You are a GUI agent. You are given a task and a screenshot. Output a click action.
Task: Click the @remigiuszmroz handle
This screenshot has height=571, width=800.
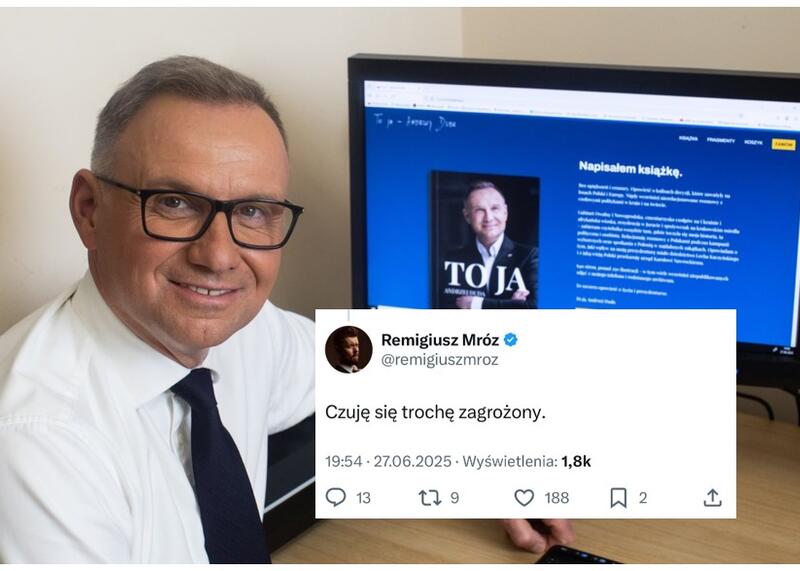pos(440,360)
